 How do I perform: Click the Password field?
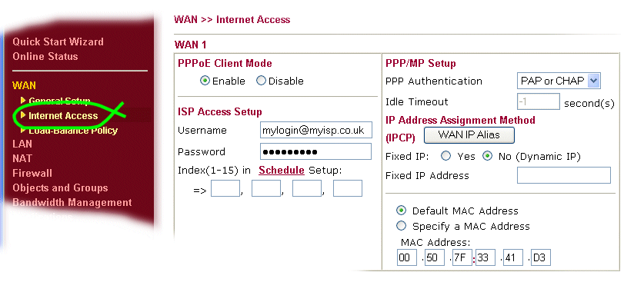[315, 151]
